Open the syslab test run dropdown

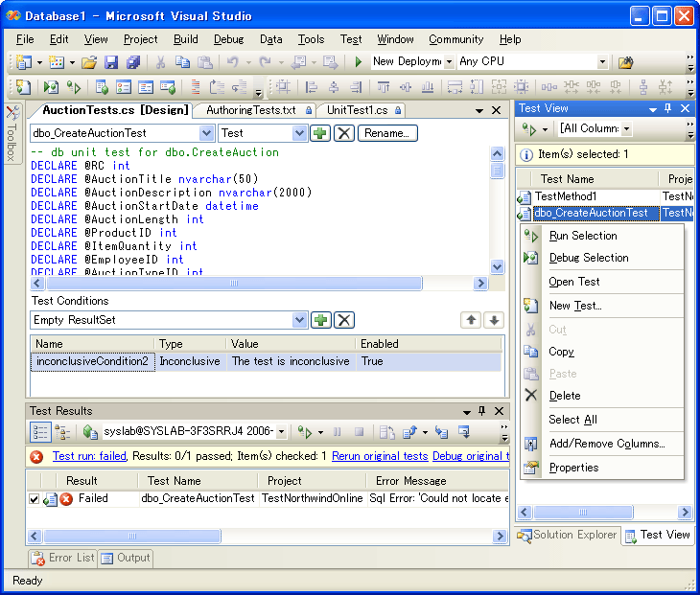pyautogui.click(x=281, y=431)
